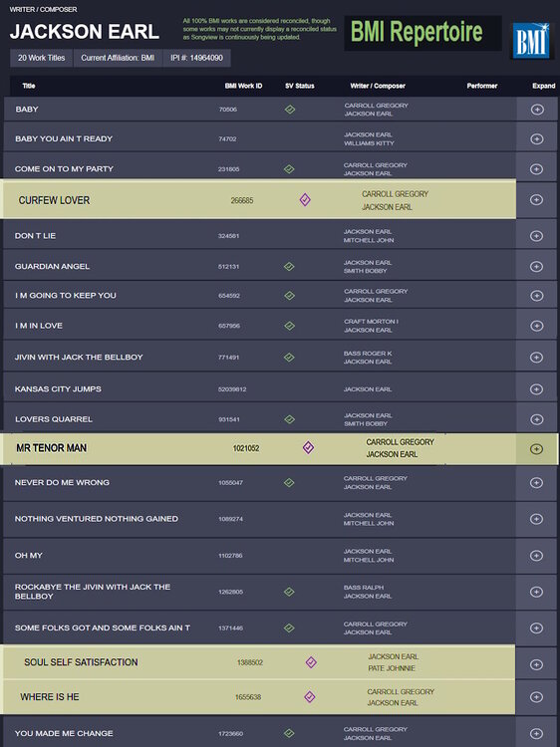Expand details for DON T LIE
This screenshot has height=747, width=560.
537,236
